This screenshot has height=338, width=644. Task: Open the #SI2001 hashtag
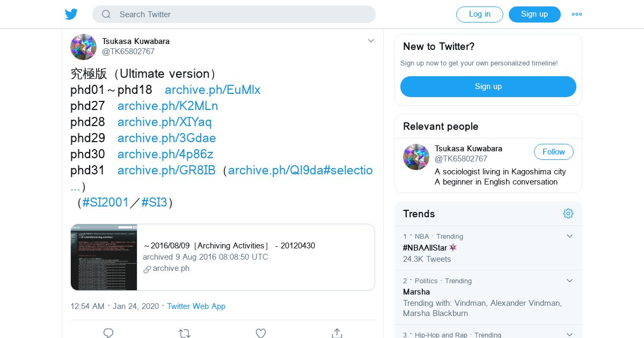106,202
